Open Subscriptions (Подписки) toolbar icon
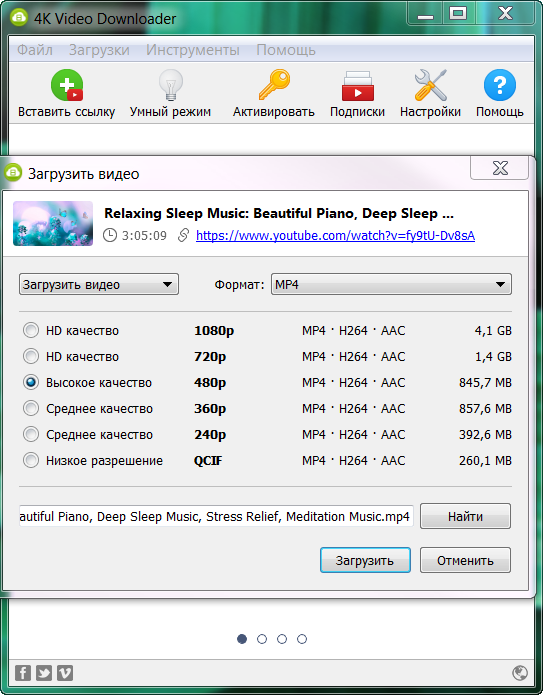543x695 pixels. pos(357,86)
